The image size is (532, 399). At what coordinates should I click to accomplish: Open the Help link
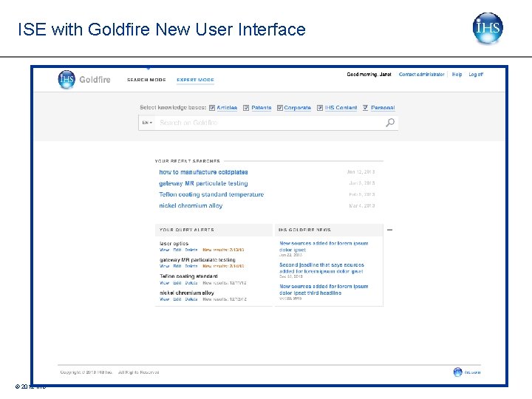coord(457,75)
